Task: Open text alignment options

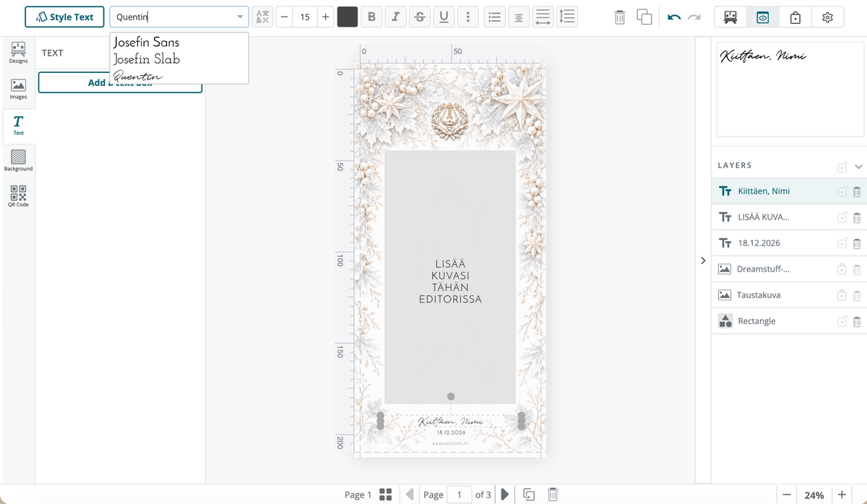Action: (518, 17)
